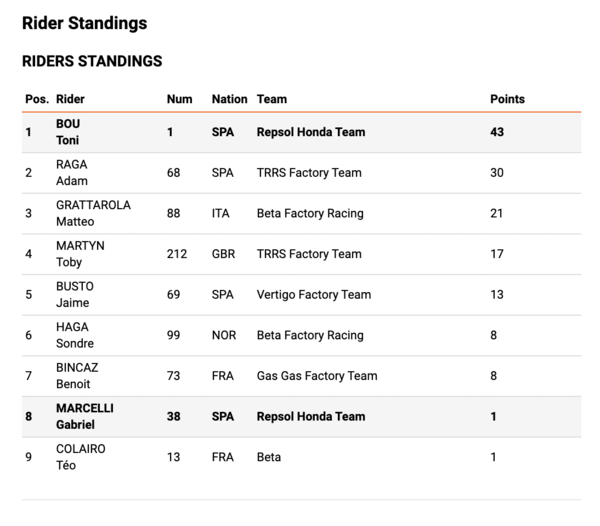
Task: Click the Team column header
Action: pyautogui.click(x=272, y=99)
